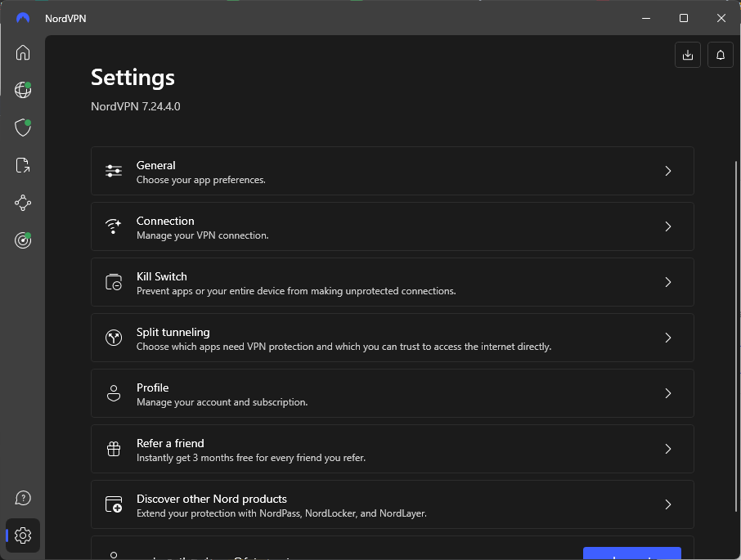Click the NordVPN logo in title bar

23,18
